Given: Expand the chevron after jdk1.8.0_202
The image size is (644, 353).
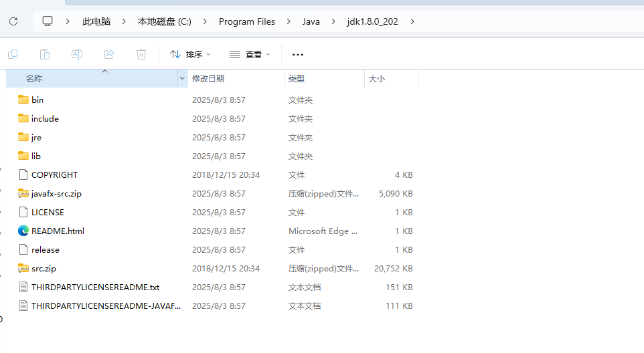Looking at the screenshot, I should pos(412,21).
